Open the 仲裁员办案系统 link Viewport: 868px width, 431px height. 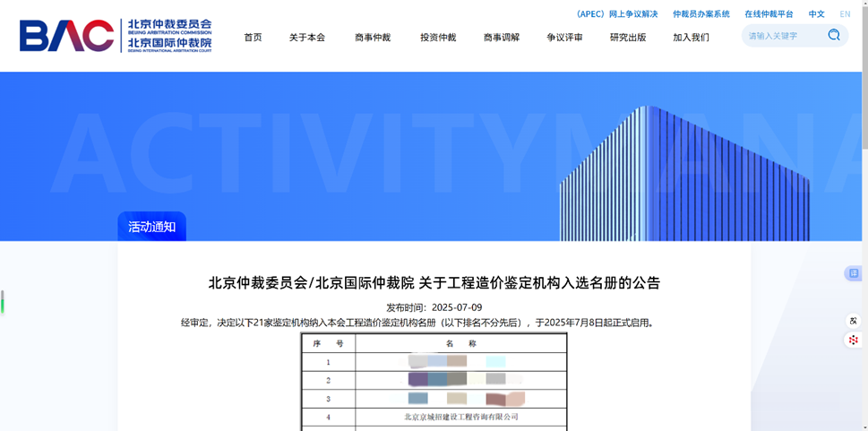[x=701, y=14]
